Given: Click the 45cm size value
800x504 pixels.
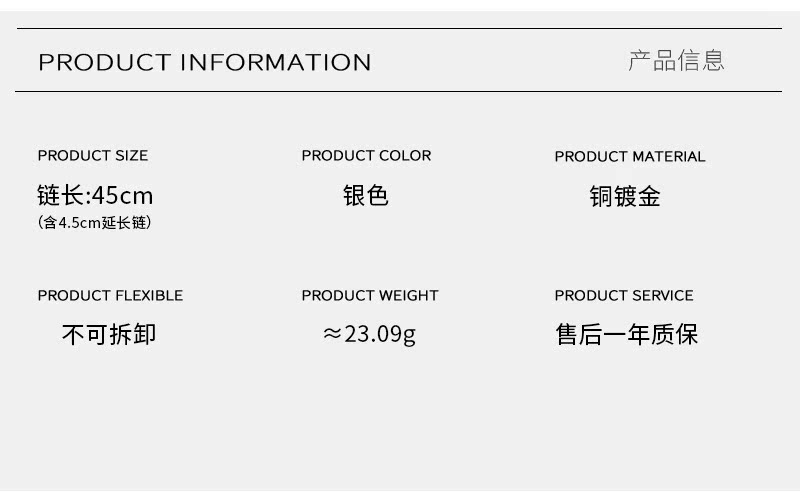Looking at the screenshot, I should coord(122,195).
